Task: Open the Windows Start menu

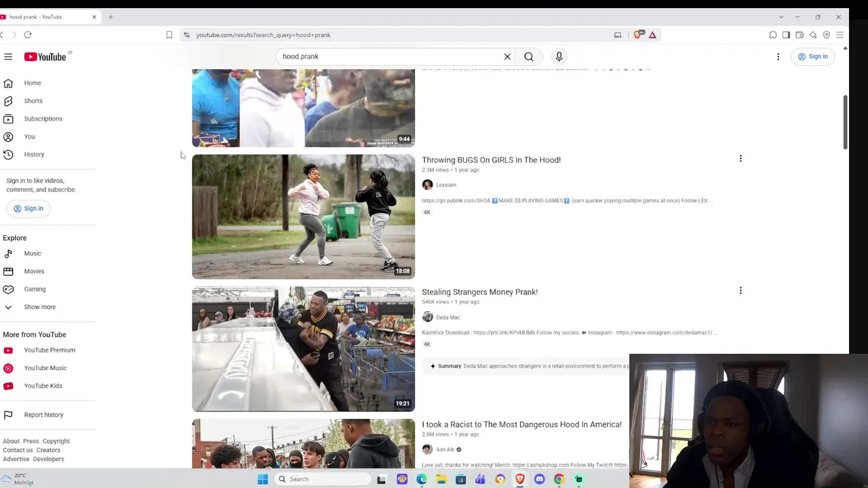Action: pos(262,479)
